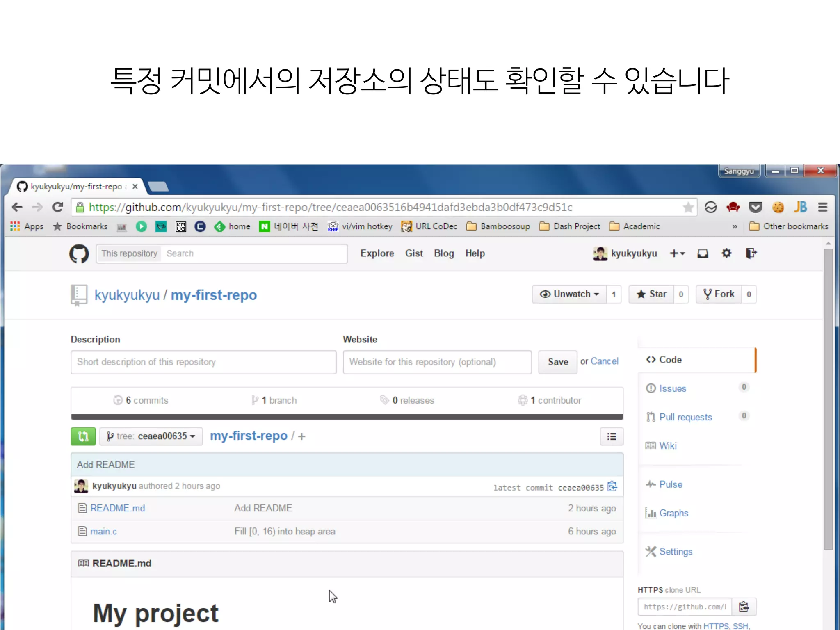Open the KMUG bookmark icon

tap(180, 226)
